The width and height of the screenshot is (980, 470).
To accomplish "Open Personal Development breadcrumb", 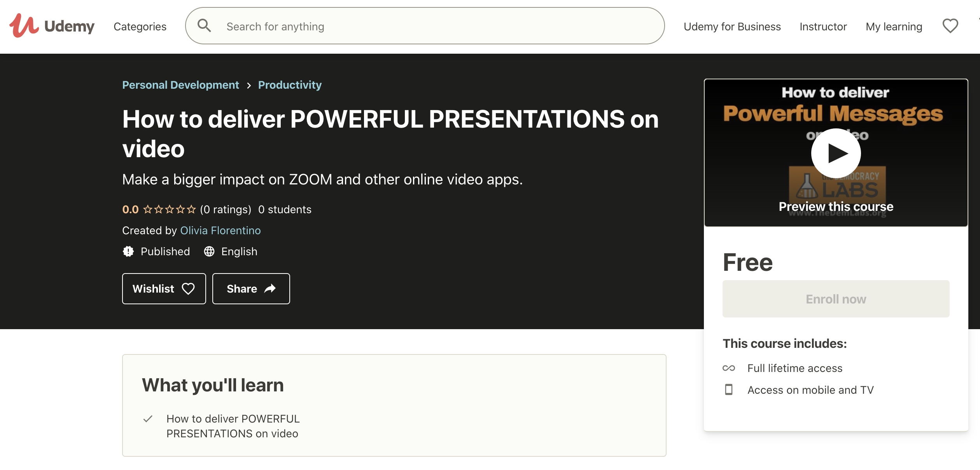I will (180, 85).
